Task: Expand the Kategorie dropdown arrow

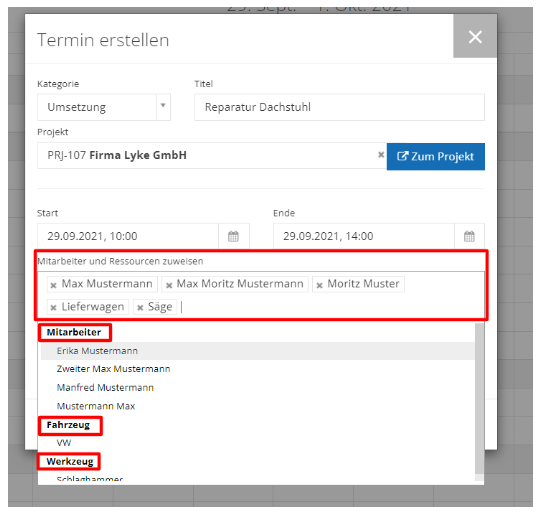Action: click(x=163, y=106)
